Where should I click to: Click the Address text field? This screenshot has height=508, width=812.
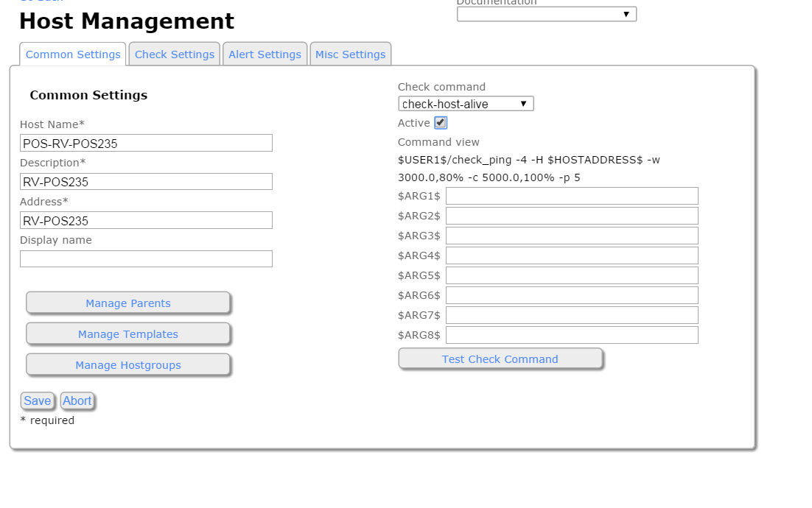tap(146, 220)
